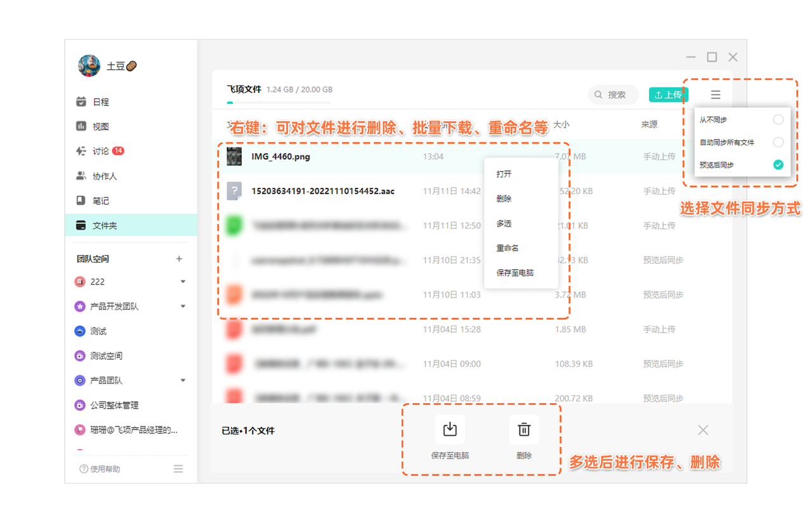The height and width of the screenshot is (523, 812).
Task: Open the hamburger menu next to 上传
Action: coord(716,95)
